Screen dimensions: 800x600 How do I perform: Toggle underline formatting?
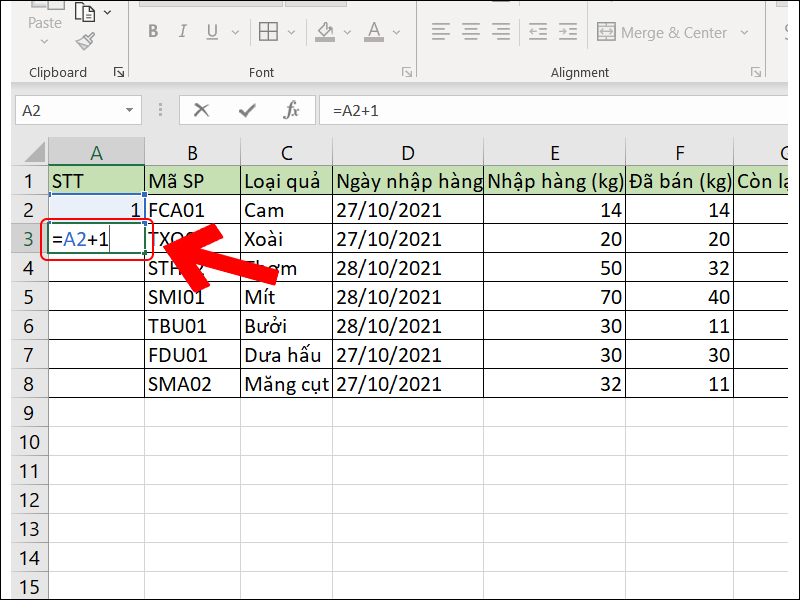(x=212, y=31)
